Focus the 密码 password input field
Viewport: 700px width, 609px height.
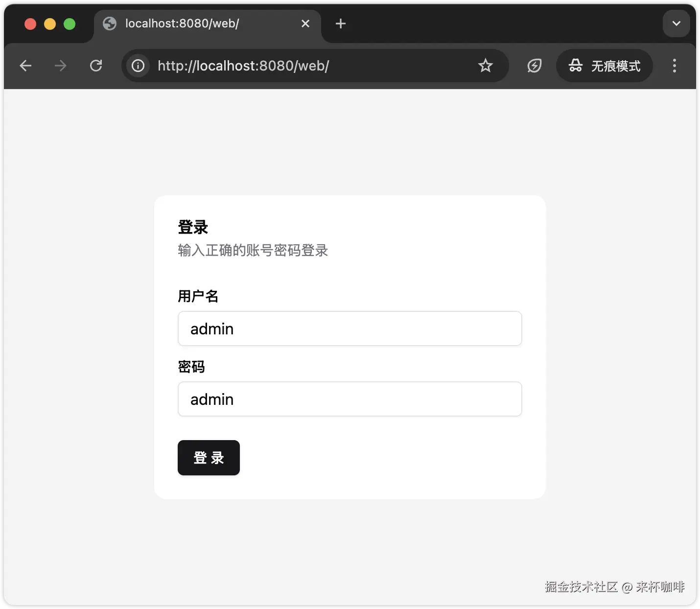[x=350, y=399]
